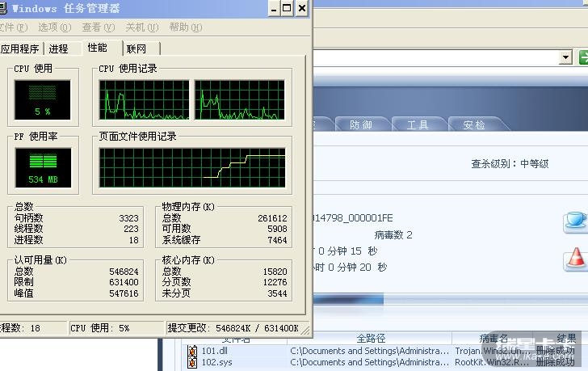Open the 防御 tab in the antivirus window

(361, 124)
